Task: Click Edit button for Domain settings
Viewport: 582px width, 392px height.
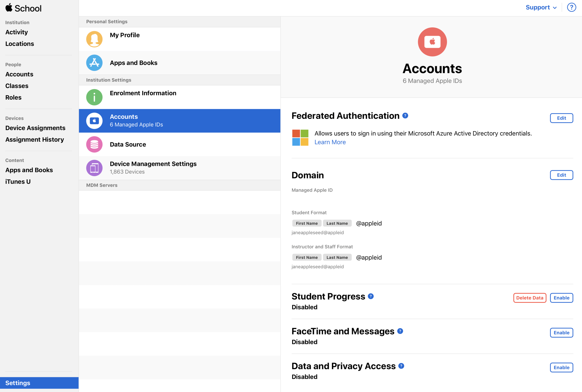Action: (x=562, y=175)
